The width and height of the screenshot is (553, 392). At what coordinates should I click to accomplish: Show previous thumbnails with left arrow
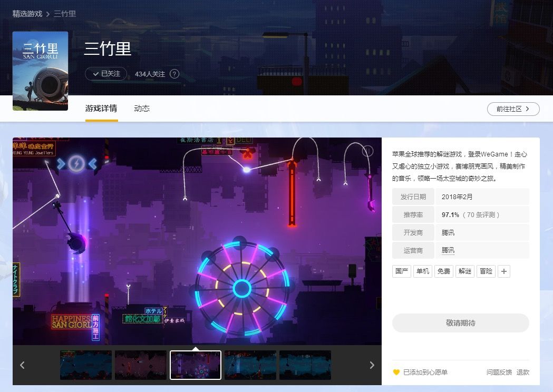22,365
